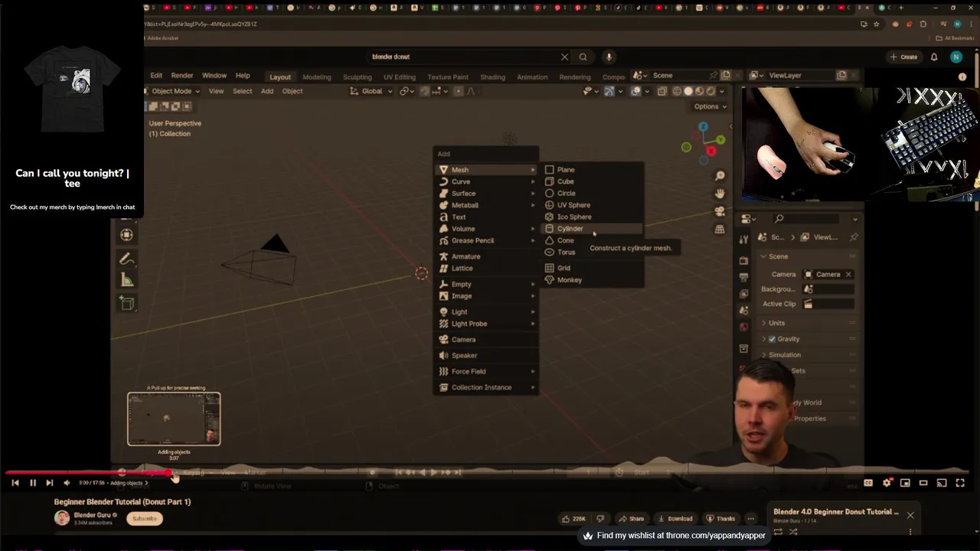Open the Light submenu

486,311
